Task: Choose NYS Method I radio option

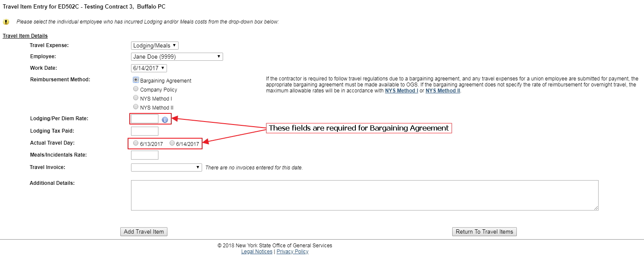Action: click(x=136, y=98)
